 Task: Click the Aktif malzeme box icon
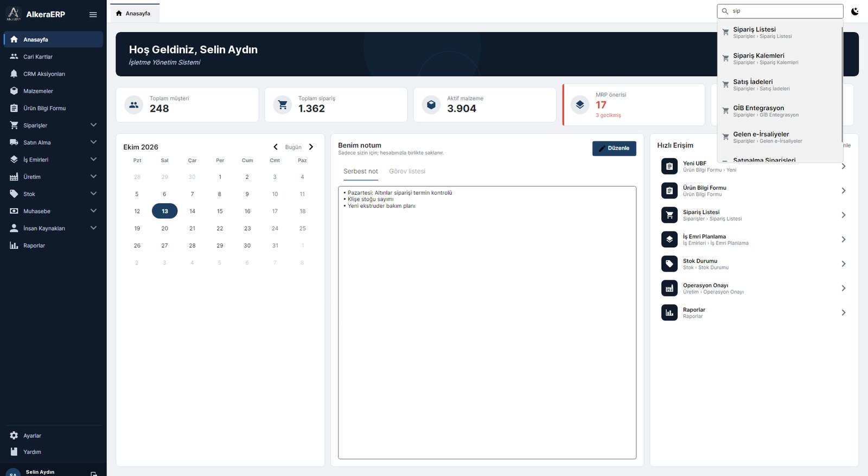pos(431,105)
